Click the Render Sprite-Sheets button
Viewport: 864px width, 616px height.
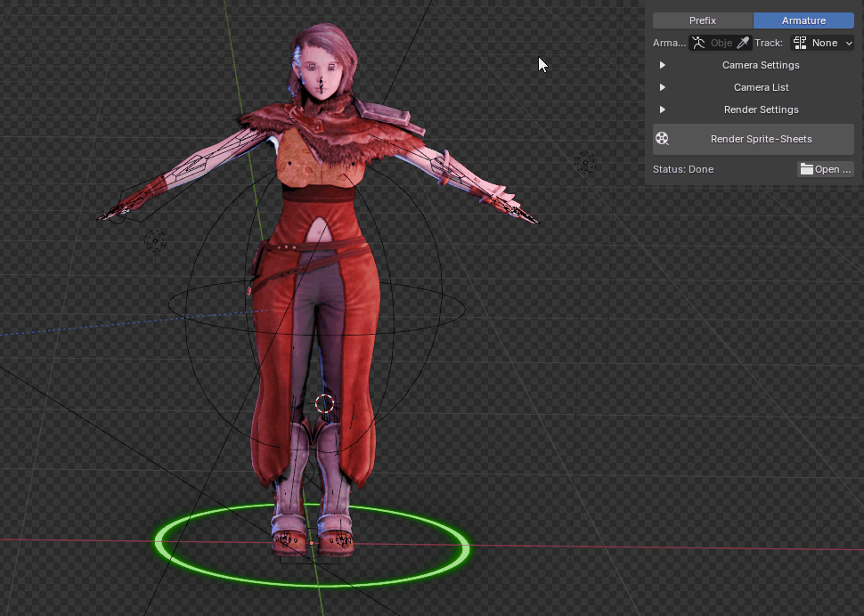click(x=754, y=139)
